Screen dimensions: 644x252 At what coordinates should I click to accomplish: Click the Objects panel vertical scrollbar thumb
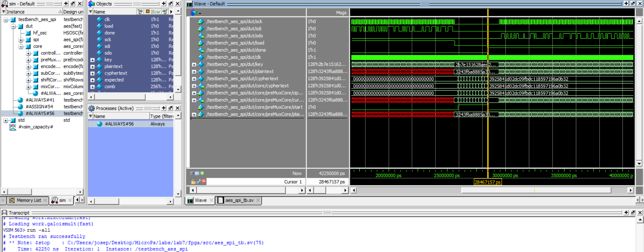click(x=178, y=46)
